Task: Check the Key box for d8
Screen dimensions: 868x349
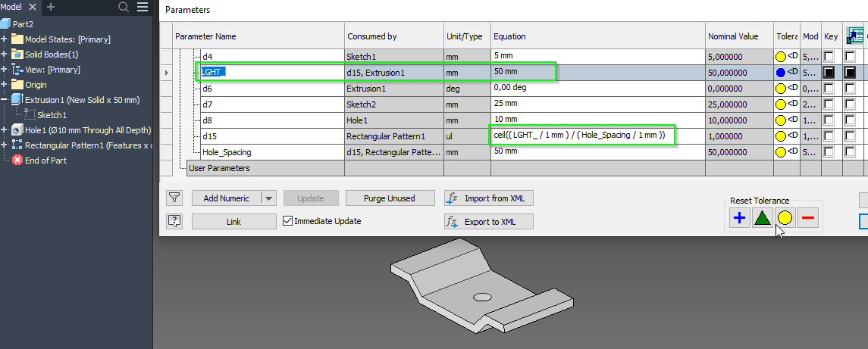Action: pos(829,120)
